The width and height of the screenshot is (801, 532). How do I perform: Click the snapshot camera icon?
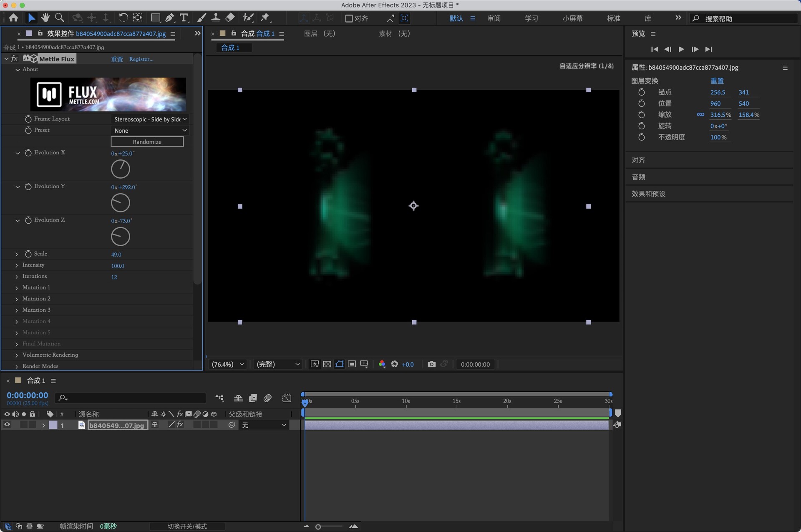click(431, 364)
